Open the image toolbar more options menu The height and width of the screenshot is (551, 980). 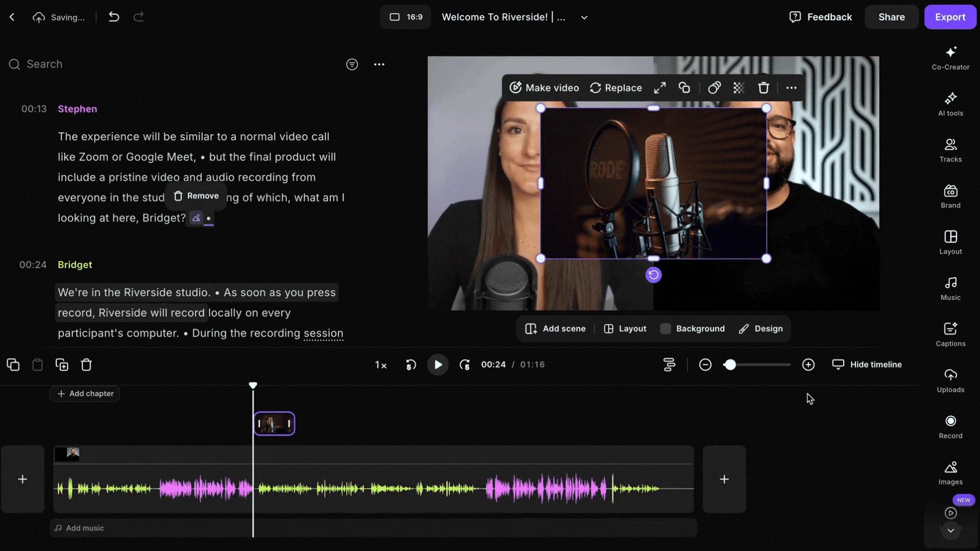click(791, 88)
